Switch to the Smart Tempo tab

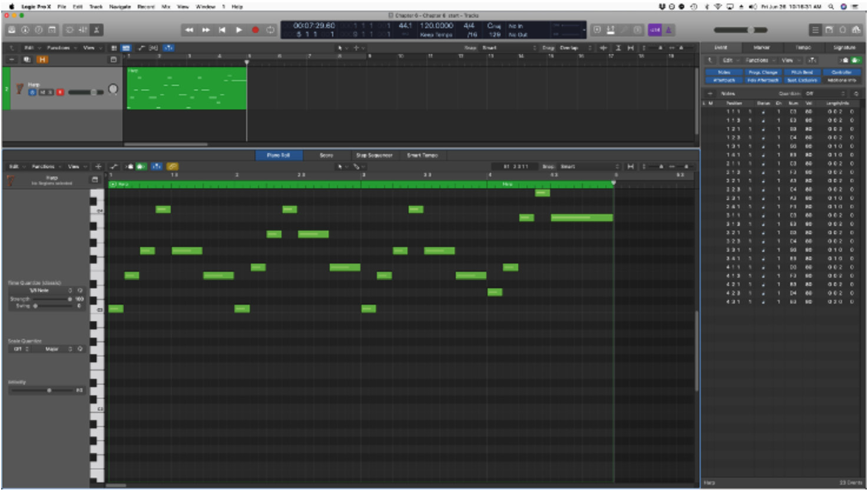[x=422, y=155]
